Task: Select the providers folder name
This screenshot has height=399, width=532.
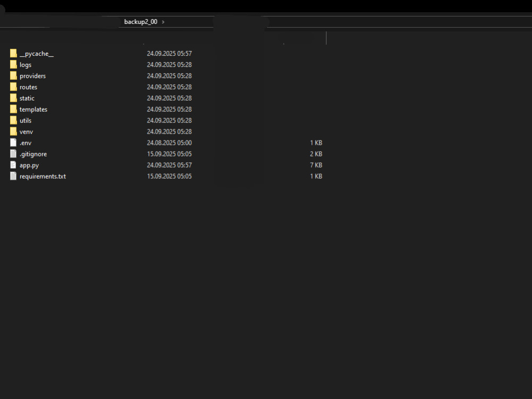Action: (x=32, y=76)
